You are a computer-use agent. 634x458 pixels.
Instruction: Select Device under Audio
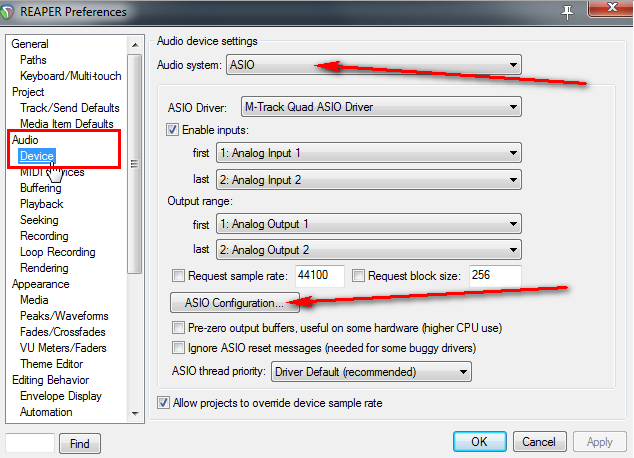coord(37,156)
